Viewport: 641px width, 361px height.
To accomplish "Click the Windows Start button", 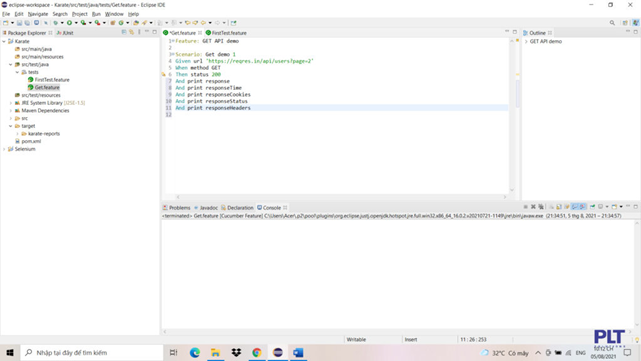I will (x=10, y=352).
